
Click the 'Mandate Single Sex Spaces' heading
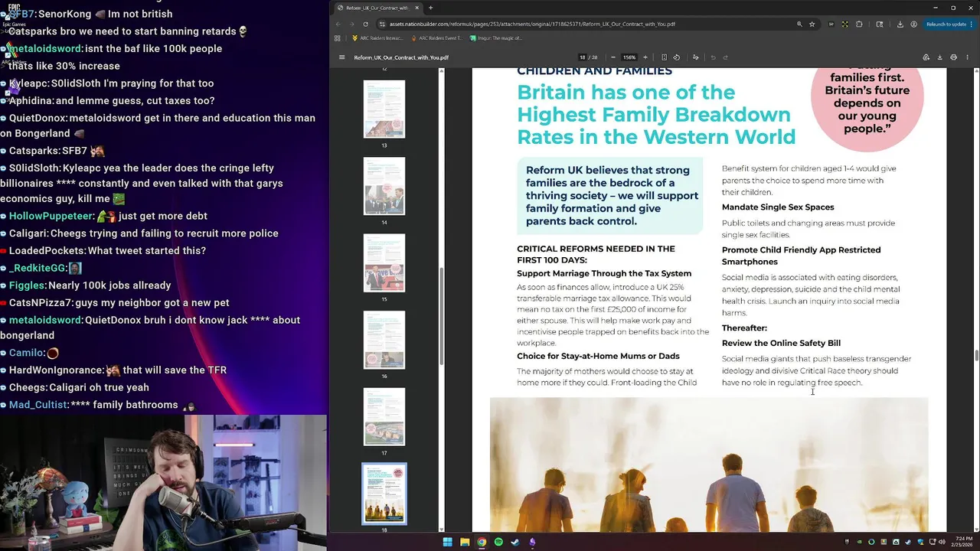coord(778,207)
